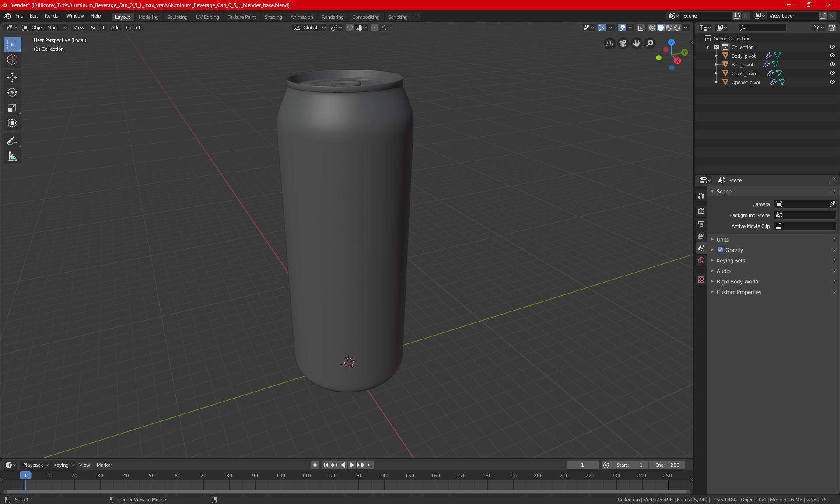
Task: Click the zoom view magnifier icon
Action: coord(650,43)
